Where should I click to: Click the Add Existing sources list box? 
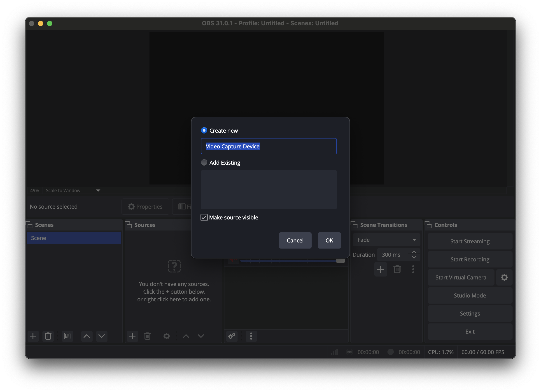pos(269,190)
